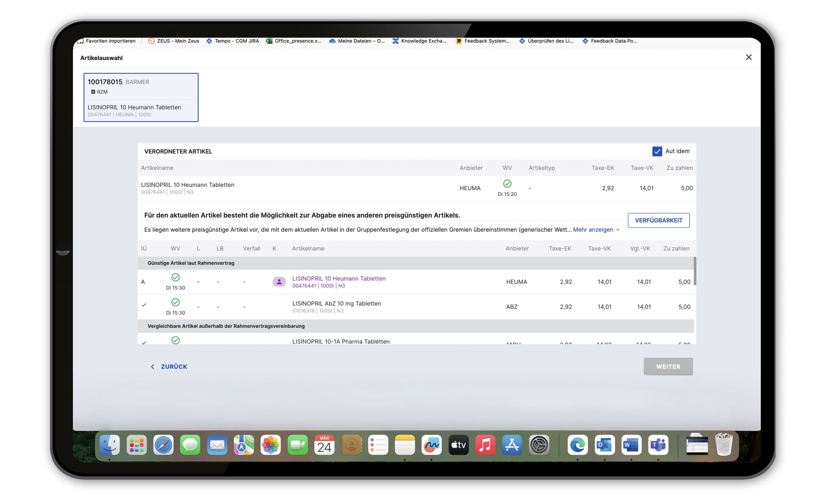The width and height of the screenshot is (815, 504).
Task: Click the Verfall column header
Action: [251, 248]
